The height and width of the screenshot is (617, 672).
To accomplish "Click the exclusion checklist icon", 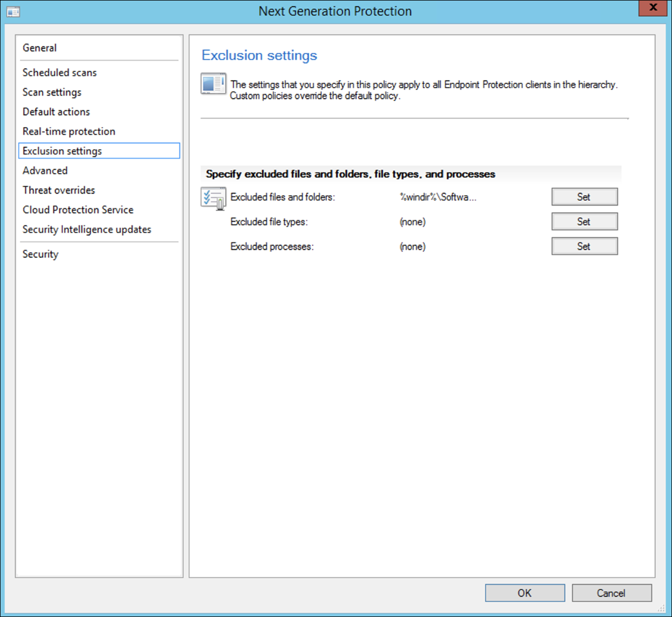I will (x=213, y=198).
